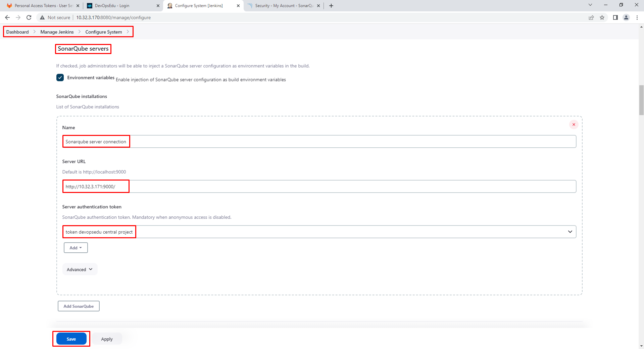Open the Manage Jenkins breadcrumb chevron

point(80,32)
